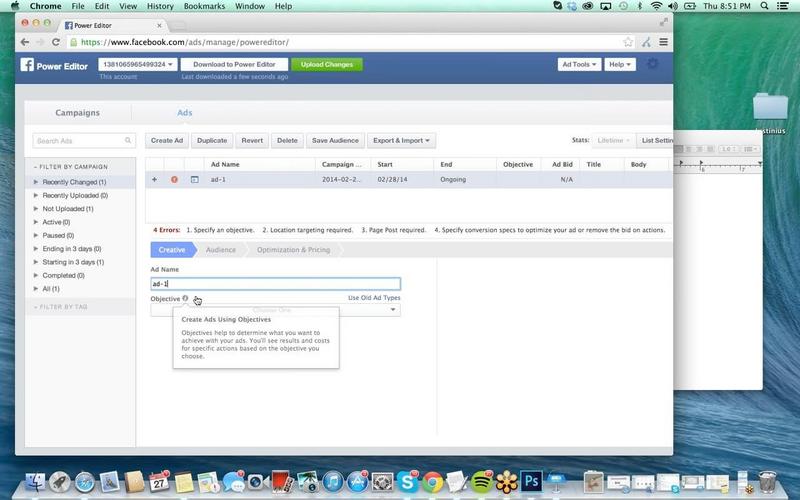The width and height of the screenshot is (800, 500).
Task: Open App Store from the dock
Action: (x=358, y=482)
